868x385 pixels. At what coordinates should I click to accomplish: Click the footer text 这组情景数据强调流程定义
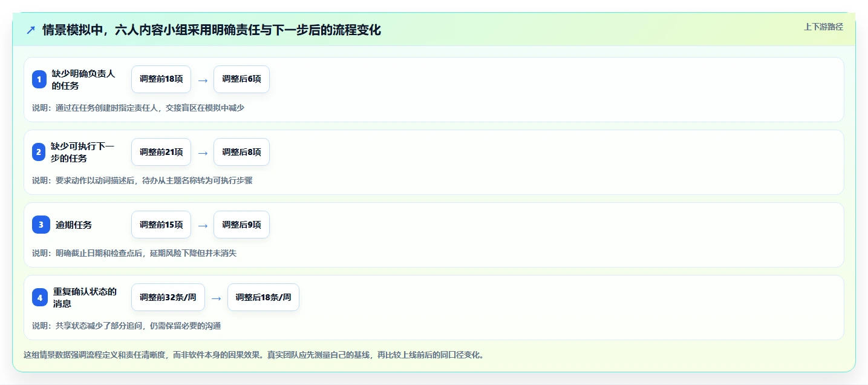click(x=253, y=355)
